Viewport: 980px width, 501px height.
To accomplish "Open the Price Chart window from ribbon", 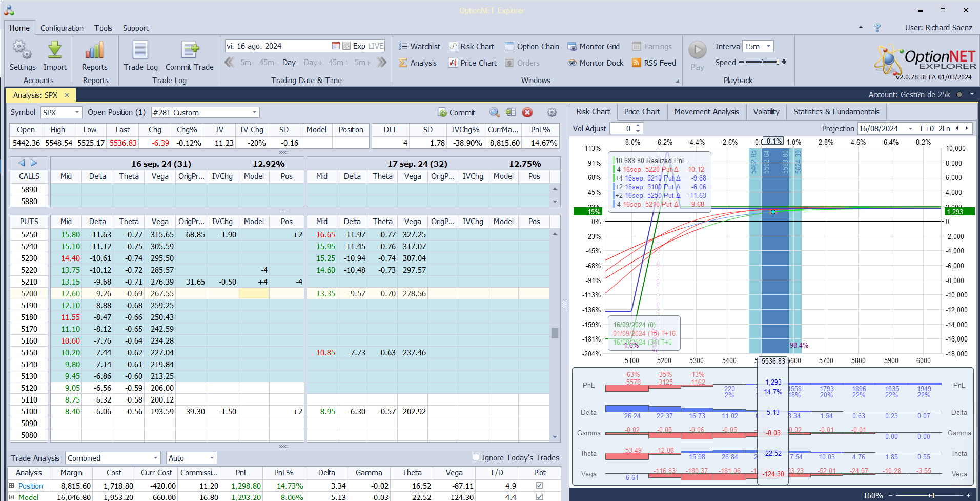I will click(x=473, y=63).
